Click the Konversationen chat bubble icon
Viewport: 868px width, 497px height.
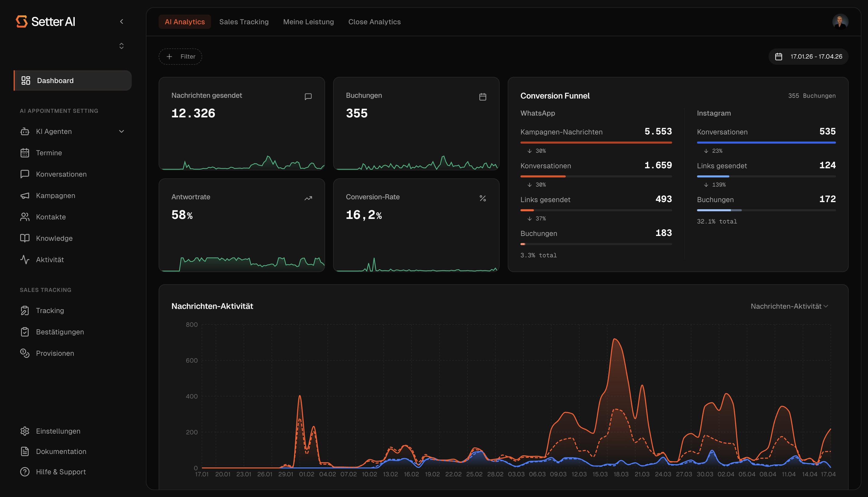25,174
